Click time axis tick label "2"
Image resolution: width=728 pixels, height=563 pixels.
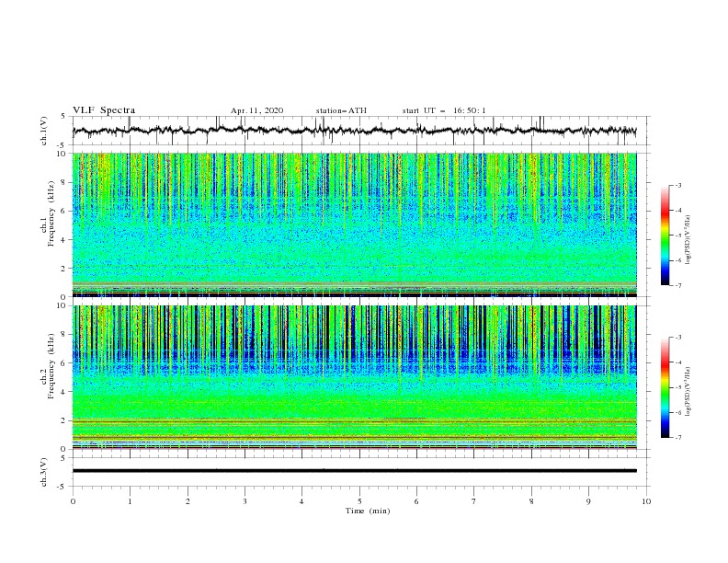188,501
